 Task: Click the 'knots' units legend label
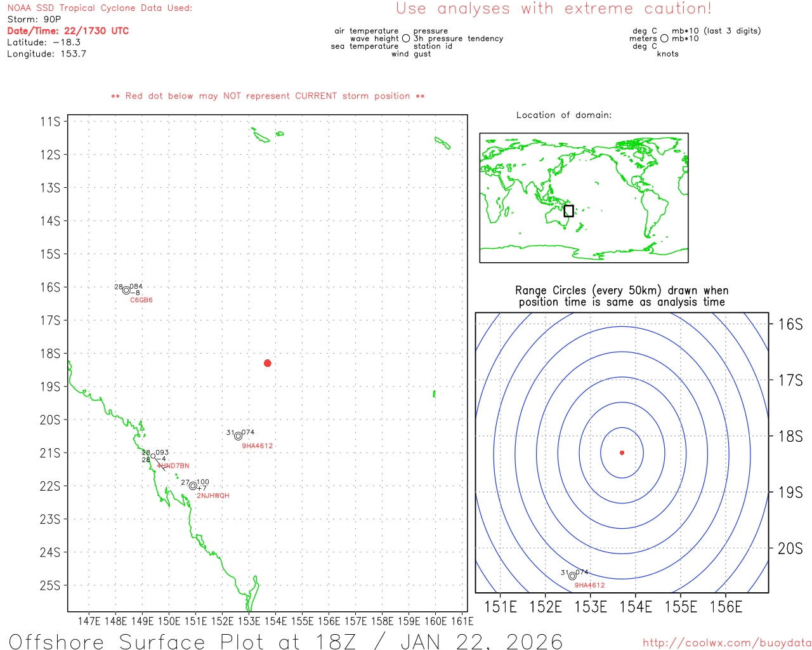coord(668,54)
